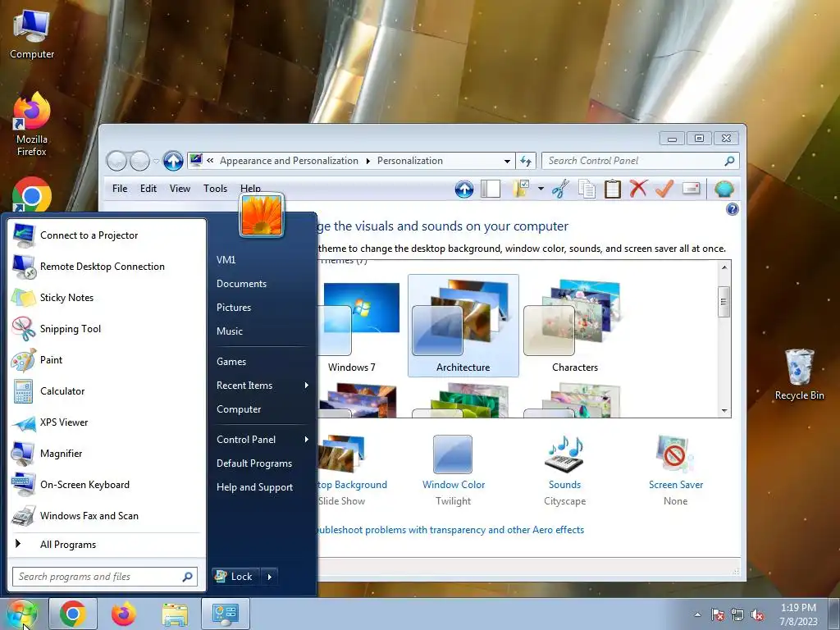Open the File menu

120,189
